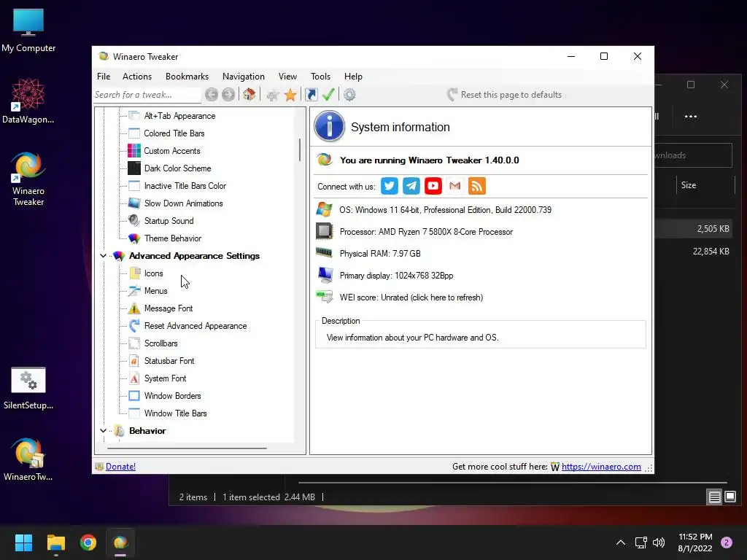Open File Explorer from the taskbar
This screenshot has width=747, height=560.
click(x=55, y=542)
